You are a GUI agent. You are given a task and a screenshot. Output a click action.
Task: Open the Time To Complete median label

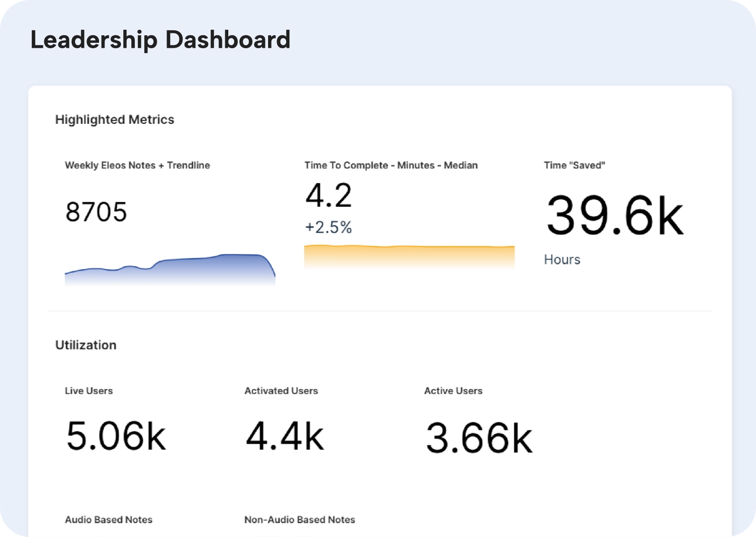pyautogui.click(x=391, y=166)
